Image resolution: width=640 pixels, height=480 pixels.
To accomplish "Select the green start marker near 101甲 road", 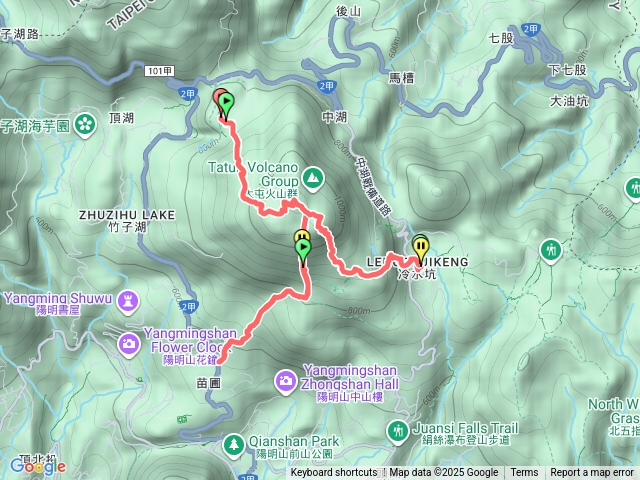I will [x=227, y=106].
